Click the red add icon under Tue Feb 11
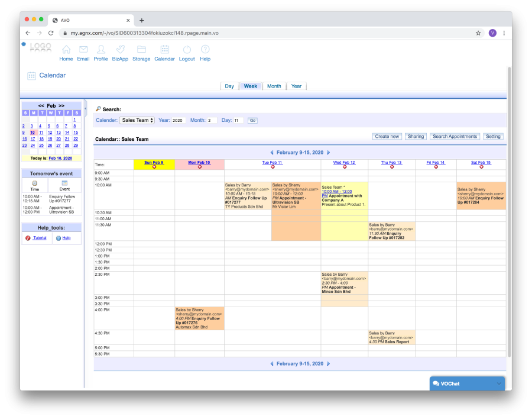The image size is (532, 419). point(273,167)
